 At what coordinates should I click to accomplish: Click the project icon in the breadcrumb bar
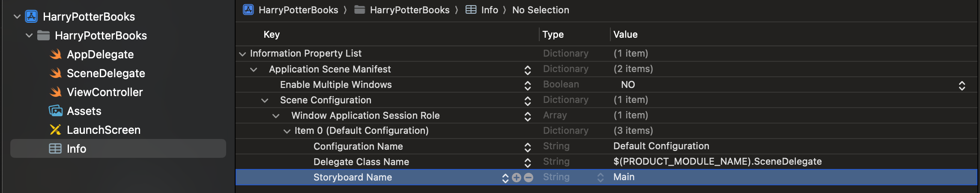point(248,9)
